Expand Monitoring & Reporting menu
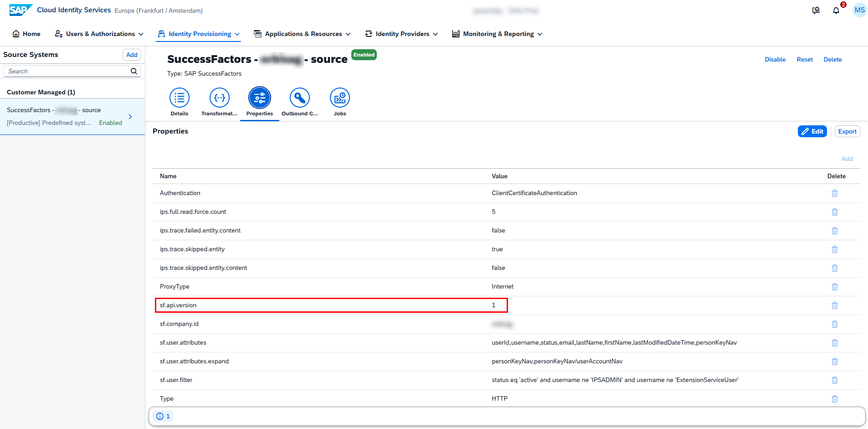The width and height of the screenshot is (868, 429). point(497,34)
